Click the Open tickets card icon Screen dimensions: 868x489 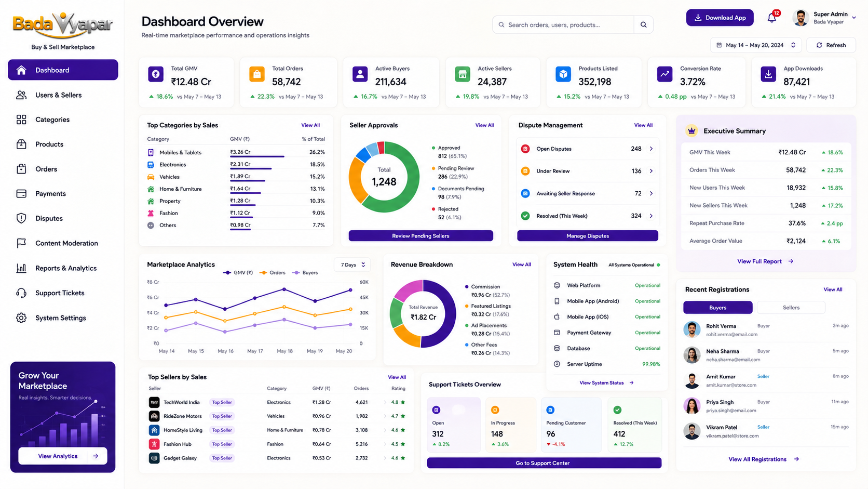click(437, 410)
